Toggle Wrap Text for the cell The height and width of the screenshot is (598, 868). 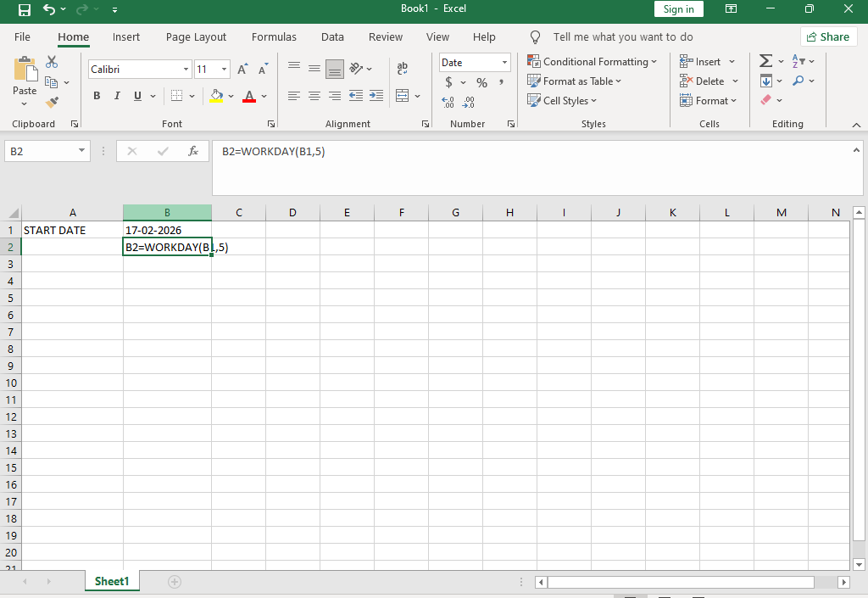click(402, 69)
